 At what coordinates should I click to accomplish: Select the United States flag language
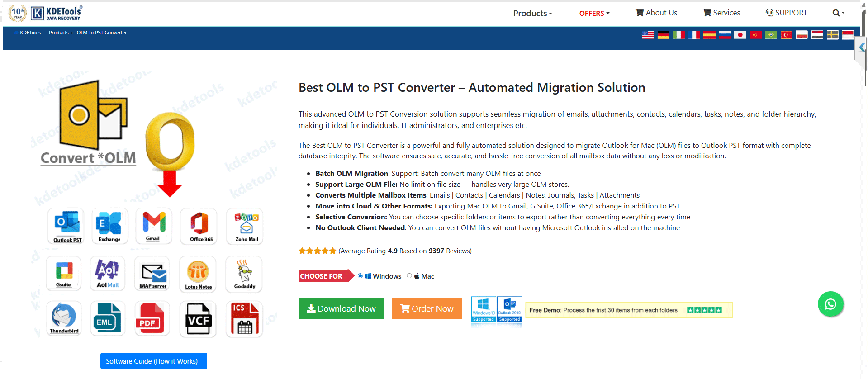click(648, 35)
